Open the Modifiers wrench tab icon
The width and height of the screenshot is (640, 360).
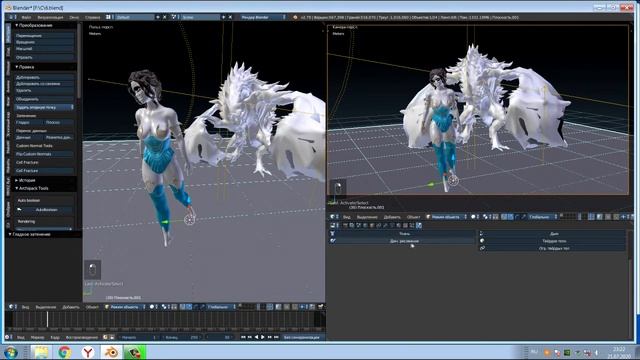(x=385, y=225)
